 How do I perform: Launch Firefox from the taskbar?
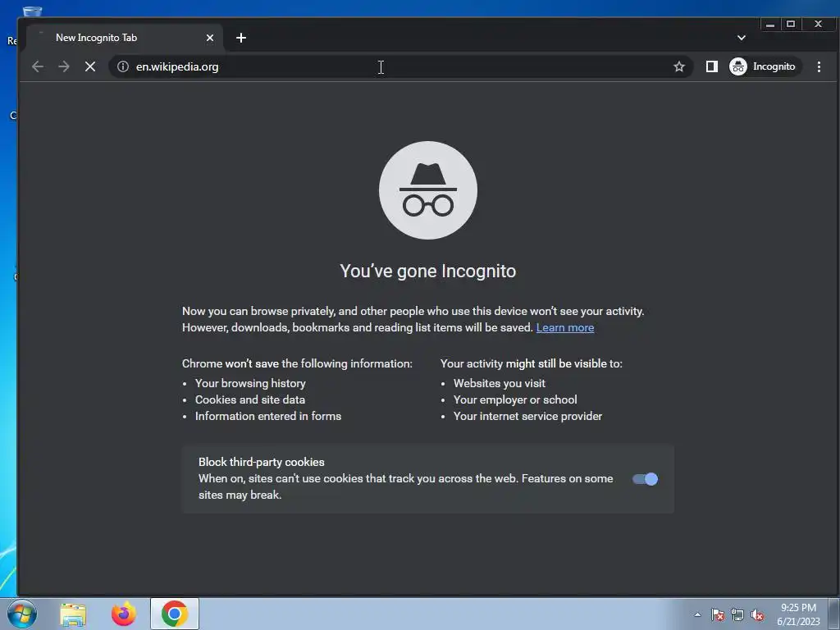[124, 614]
